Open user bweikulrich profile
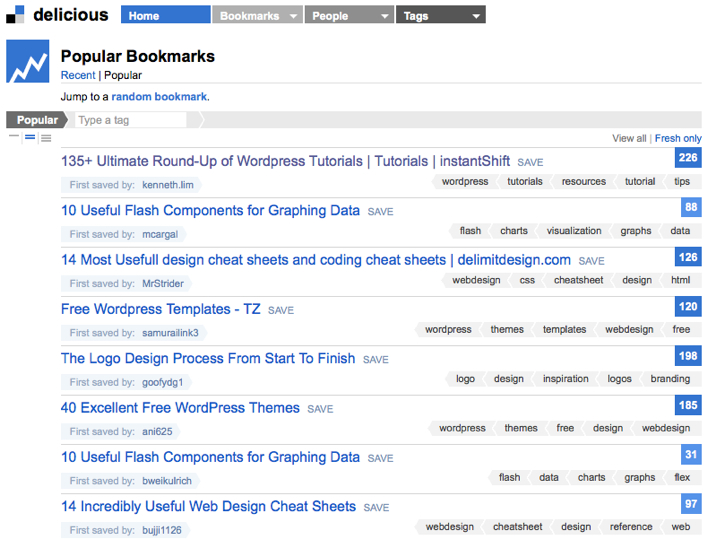 pyautogui.click(x=167, y=481)
